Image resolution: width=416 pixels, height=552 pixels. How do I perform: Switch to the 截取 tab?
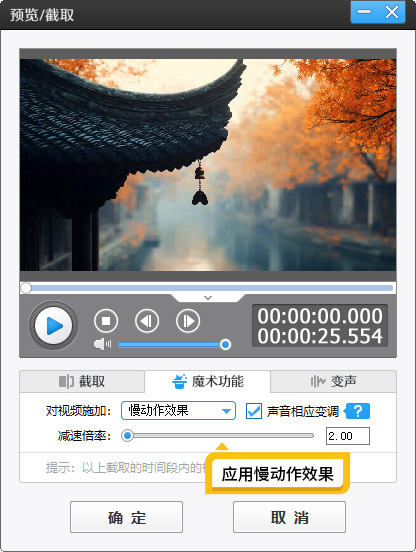(82, 381)
